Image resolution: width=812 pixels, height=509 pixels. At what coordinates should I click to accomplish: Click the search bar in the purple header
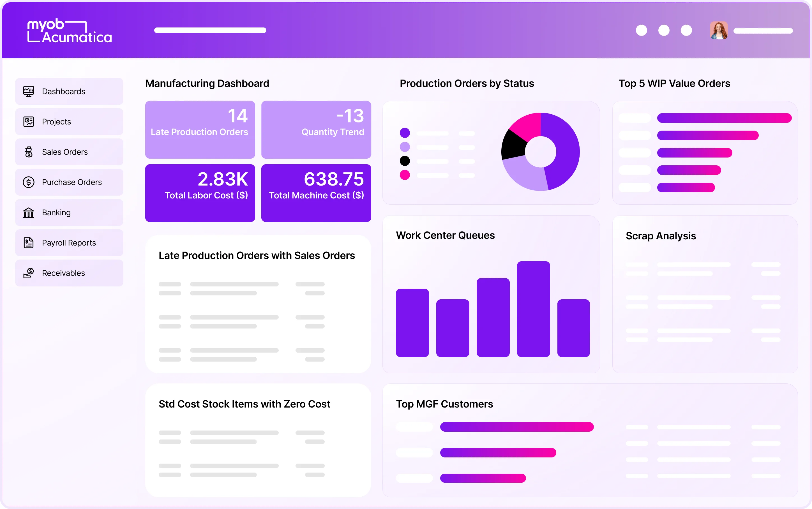coord(210,30)
